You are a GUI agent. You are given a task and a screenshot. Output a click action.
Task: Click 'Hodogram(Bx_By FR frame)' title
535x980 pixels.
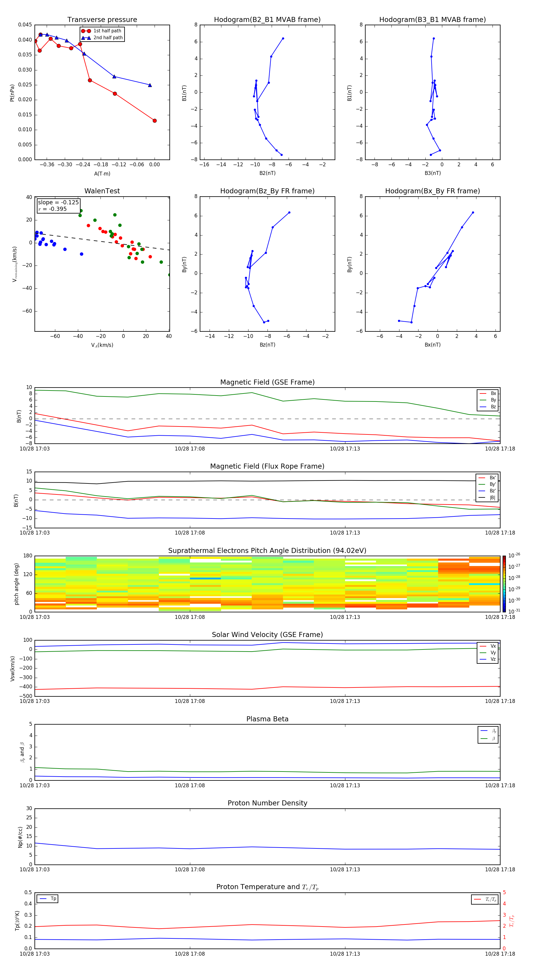pos(432,191)
